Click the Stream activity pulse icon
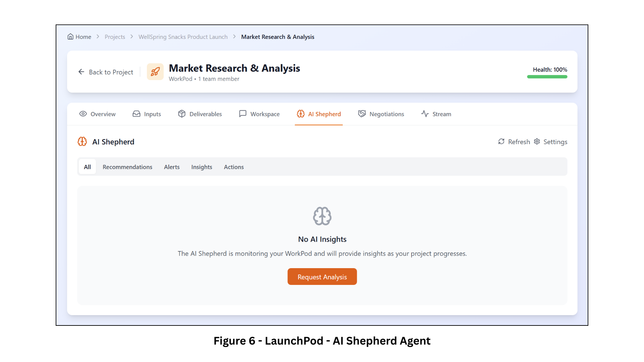The height and width of the screenshot is (362, 644). (425, 114)
